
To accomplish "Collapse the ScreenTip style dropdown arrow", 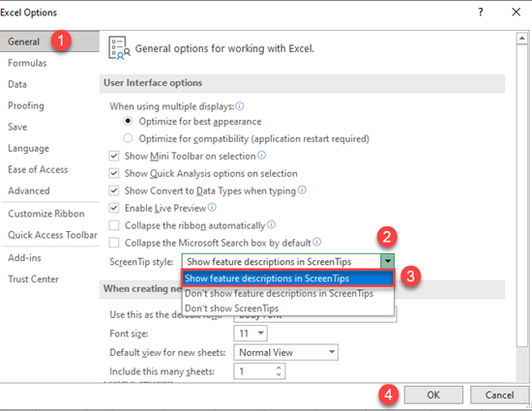I will 388,261.
